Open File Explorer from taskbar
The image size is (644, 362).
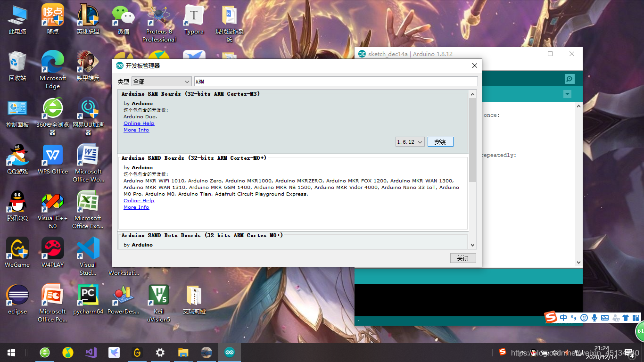(x=183, y=353)
